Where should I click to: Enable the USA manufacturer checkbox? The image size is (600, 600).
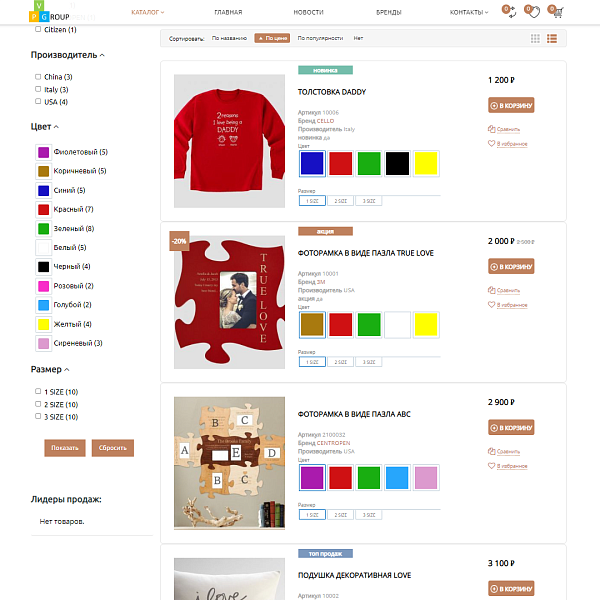pyautogui.click(x=38, y=101)
